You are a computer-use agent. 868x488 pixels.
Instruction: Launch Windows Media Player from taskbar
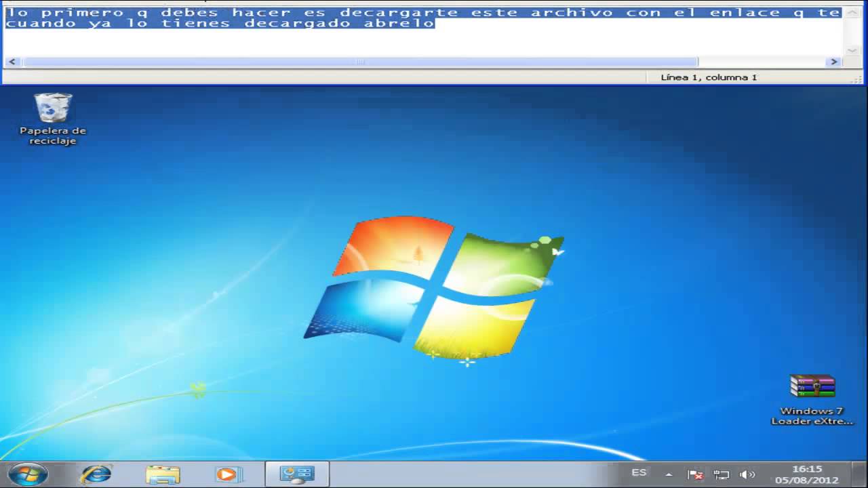[x=229, y=474]
